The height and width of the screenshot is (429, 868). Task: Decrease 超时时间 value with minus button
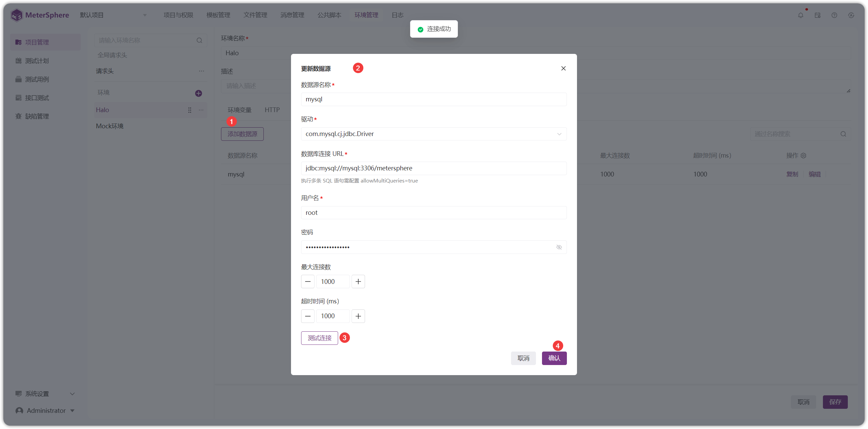[x=308, y=316]
